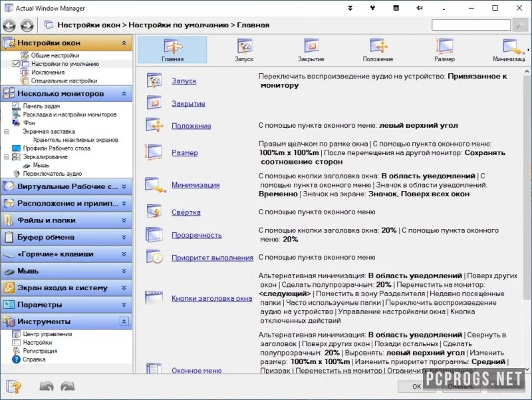Click the Положение icon in the settings list
The width and height of the screenshot is (532, 400).
[x=154, y=125]
